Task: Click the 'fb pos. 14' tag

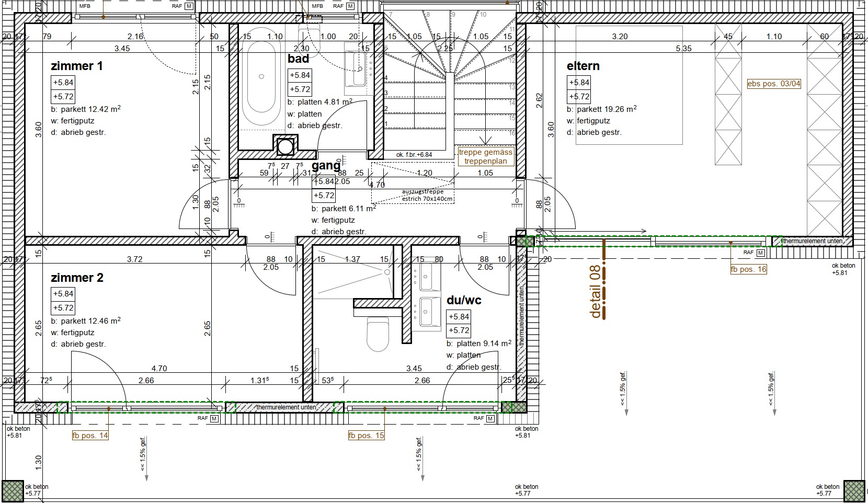Action: [90, 435]
